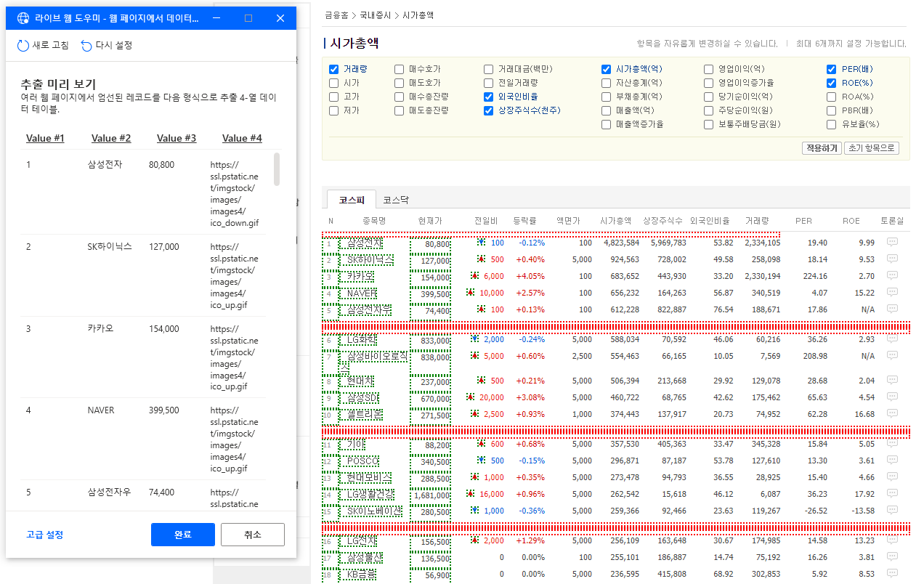
Task: Go to 국내증시 breadcrumb
Action: pos(375,15)
